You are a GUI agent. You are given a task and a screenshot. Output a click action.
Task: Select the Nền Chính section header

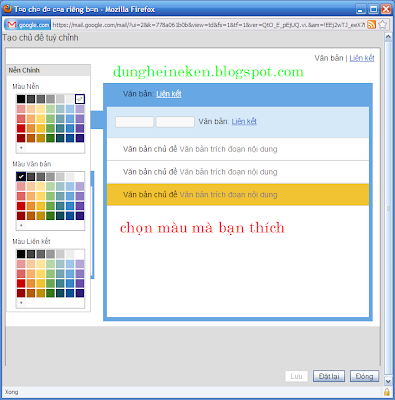[49, 70]
